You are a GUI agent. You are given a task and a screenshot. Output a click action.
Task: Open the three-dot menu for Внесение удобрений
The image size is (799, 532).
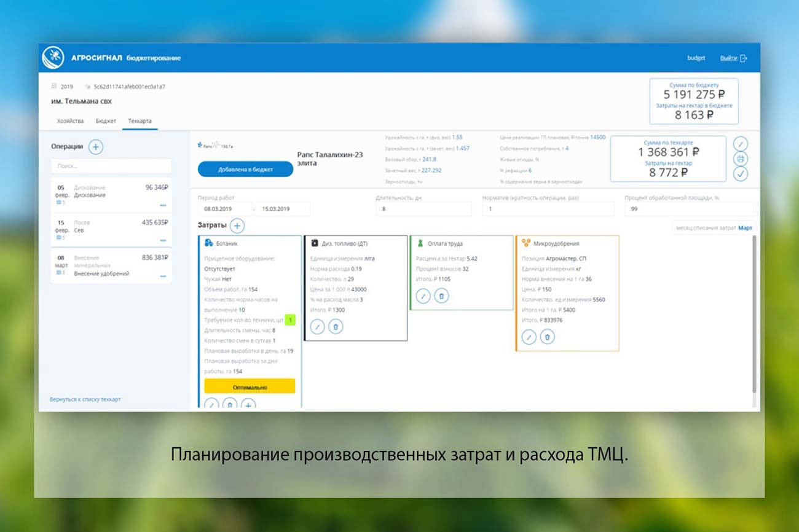163,276
